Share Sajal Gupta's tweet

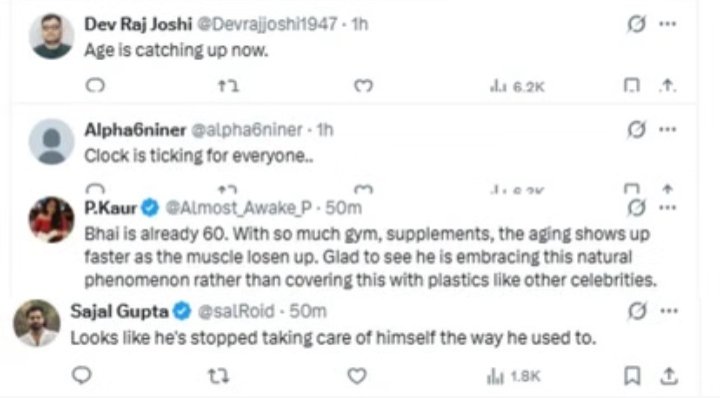point(669,376)
